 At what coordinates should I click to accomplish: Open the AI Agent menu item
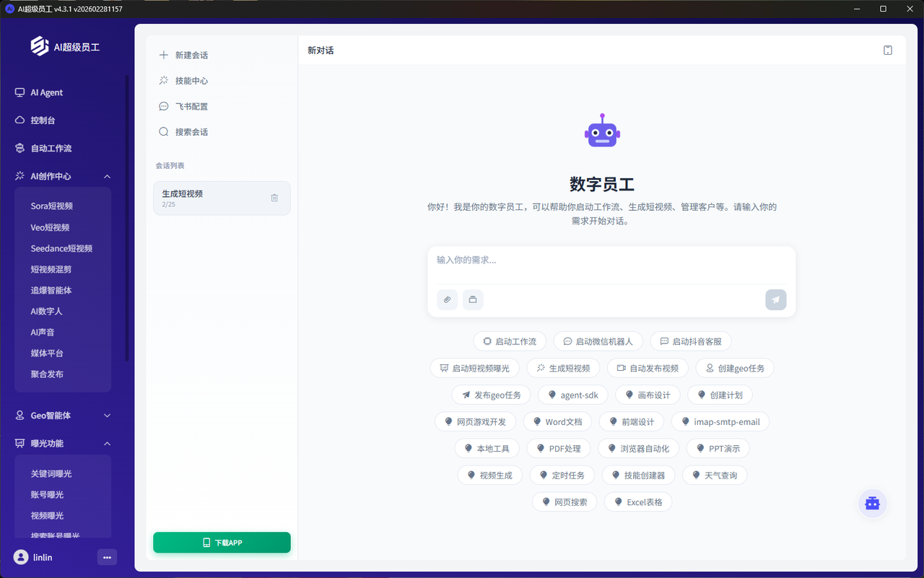coord(46,92)
